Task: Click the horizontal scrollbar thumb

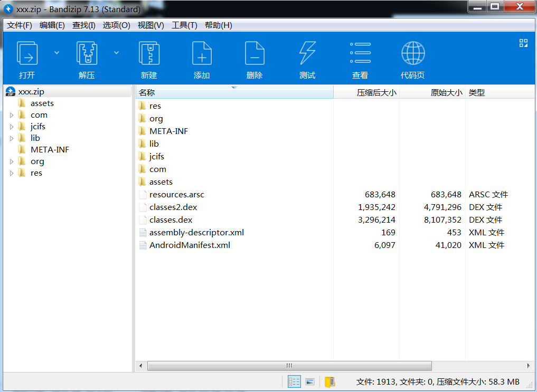Action: 289,366
